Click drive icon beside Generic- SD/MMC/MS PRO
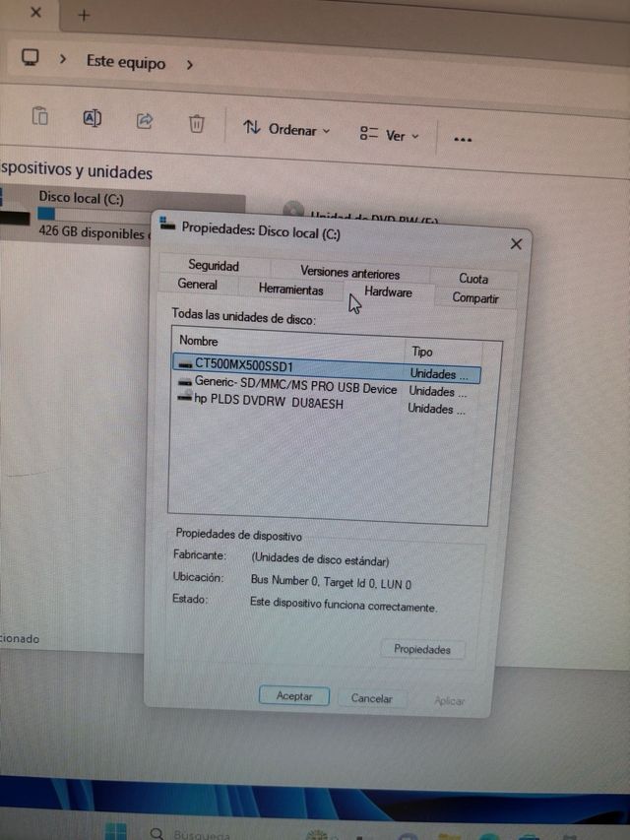 (x=185, y=381)
